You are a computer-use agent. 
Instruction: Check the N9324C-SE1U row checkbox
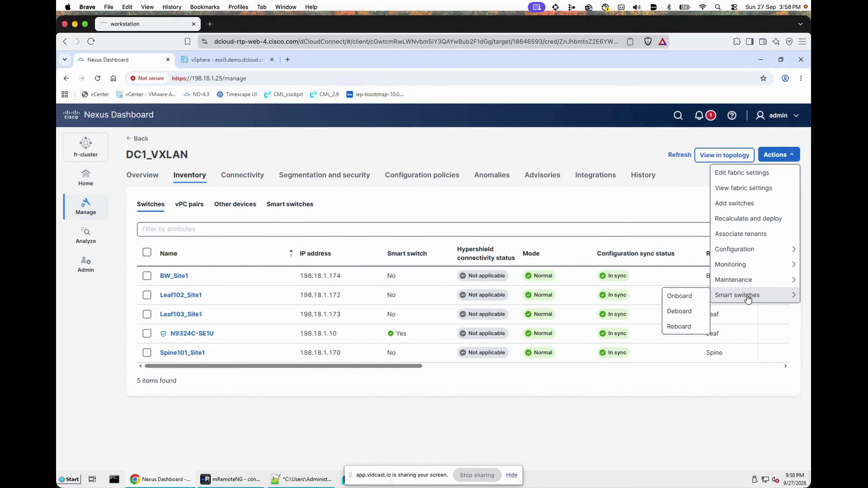pos(147,333)
